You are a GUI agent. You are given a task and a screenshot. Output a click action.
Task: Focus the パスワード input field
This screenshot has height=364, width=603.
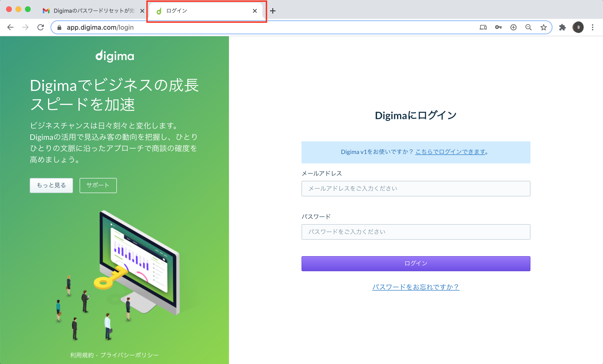pos(416,232)
